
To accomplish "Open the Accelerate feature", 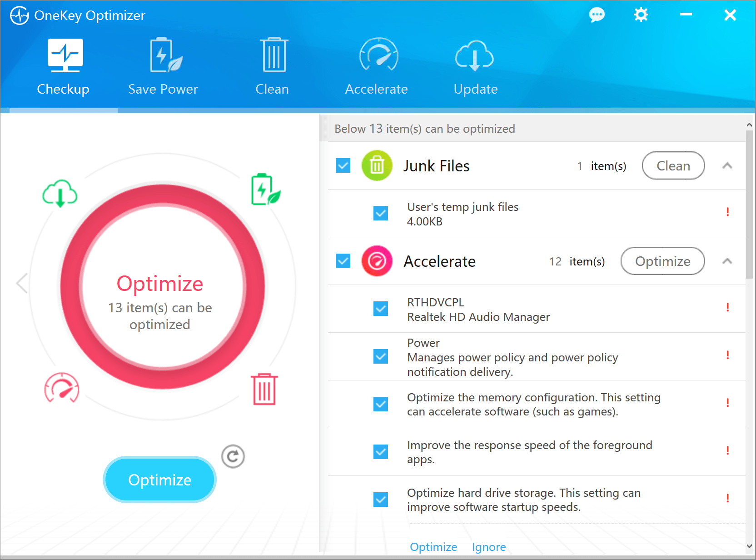I will [376, 68].
